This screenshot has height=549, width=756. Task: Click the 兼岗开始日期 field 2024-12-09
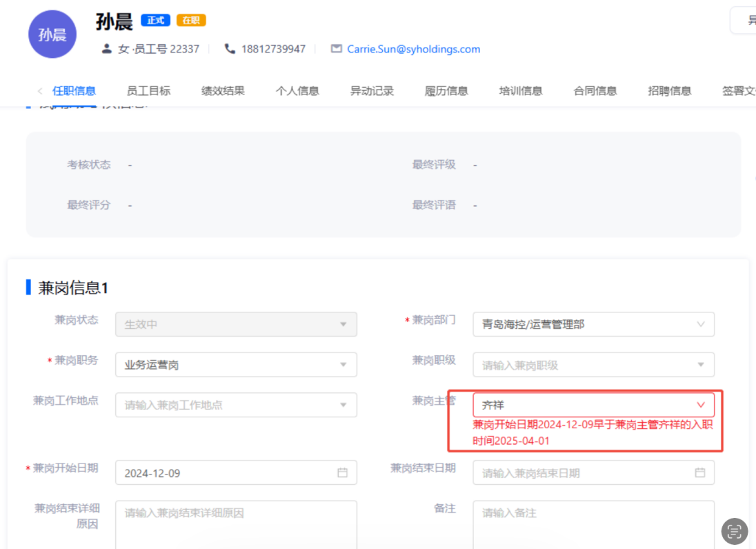tap(236, 473)
